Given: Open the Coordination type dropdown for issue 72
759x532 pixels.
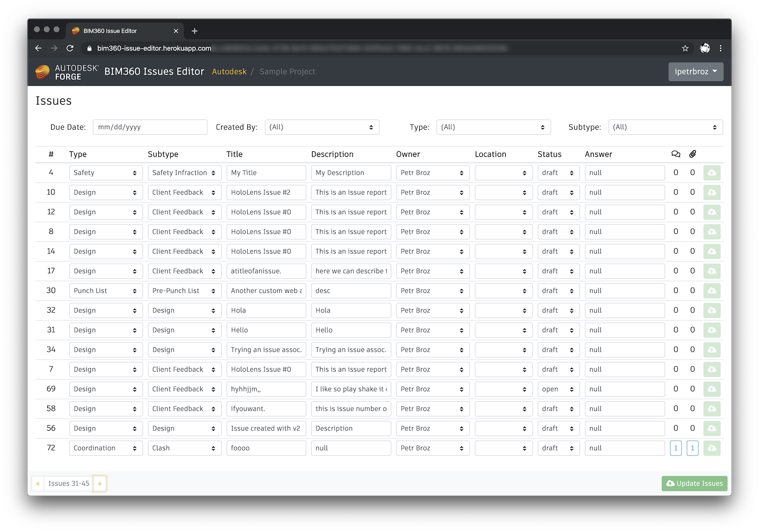Looking at the screenshot, I should click(106, 448).
